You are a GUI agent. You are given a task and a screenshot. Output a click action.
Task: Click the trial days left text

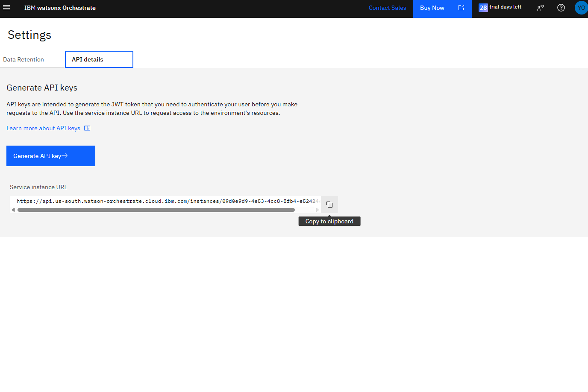coord(506,7)
